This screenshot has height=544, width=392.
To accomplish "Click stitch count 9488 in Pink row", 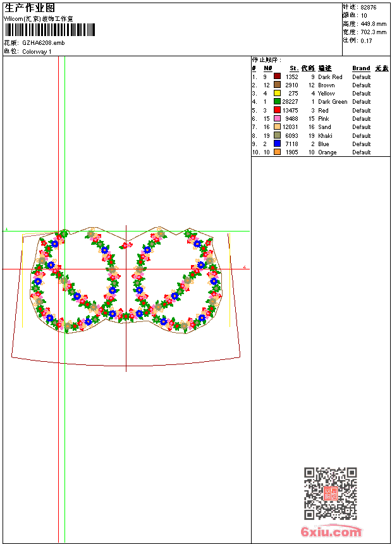I will [x=291, y=119].
